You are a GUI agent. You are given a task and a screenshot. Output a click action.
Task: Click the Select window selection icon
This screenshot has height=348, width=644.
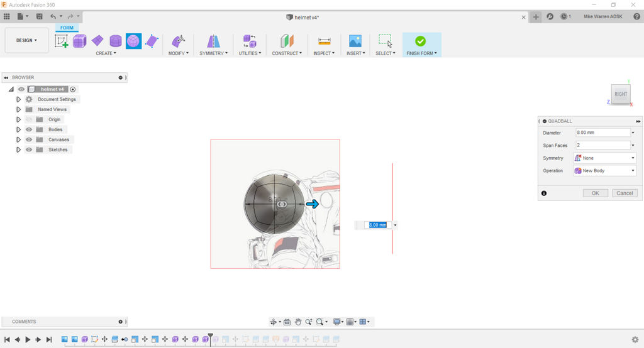386,41
